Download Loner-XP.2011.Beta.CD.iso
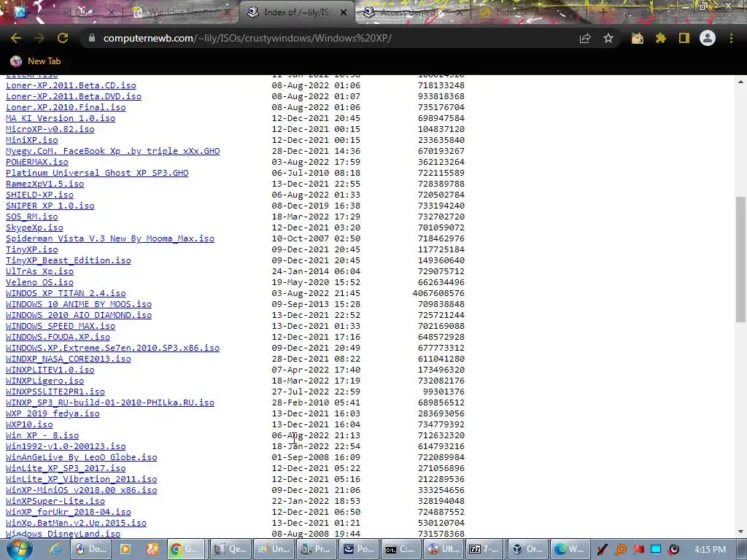The image size is (747, 560). click(71, 85)
